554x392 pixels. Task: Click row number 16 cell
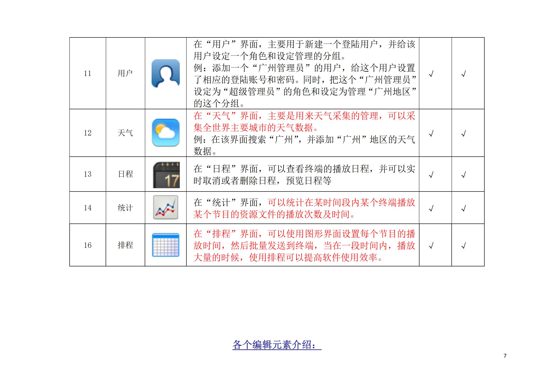coord(88,245)
